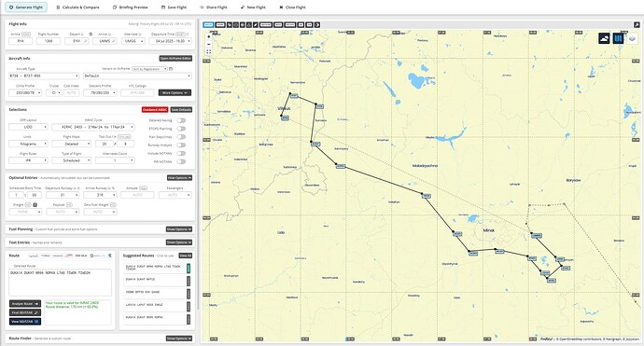The height and width of the screenshot is (346, 644).
Task: Expand Text Entries options
Action: (179, 242)
